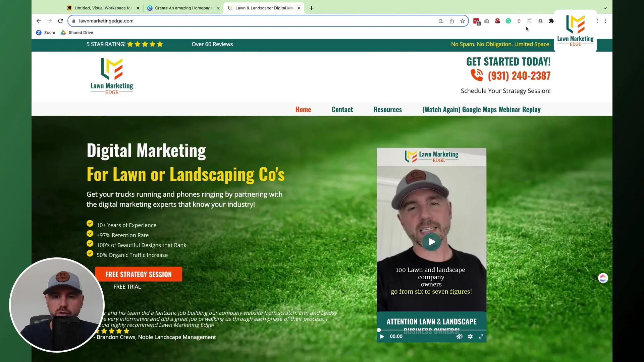Click the No Spam. No Obligation text

point(500,44)
